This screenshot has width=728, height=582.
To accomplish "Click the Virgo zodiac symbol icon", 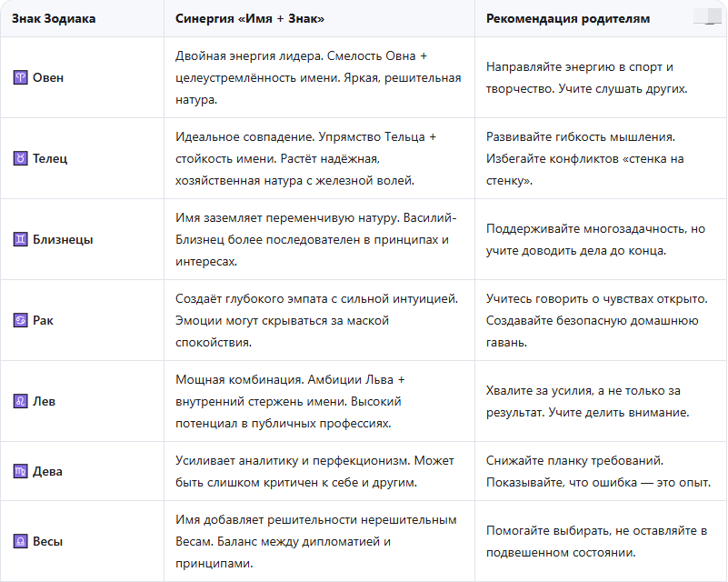I will [20, 471].
